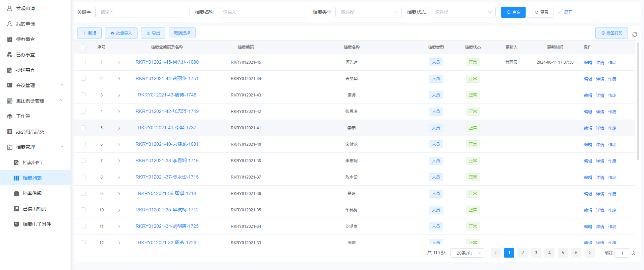Open the RKRY012021-45-何先达-1680 link
The image size is (644, 270).
coord(167,62)
